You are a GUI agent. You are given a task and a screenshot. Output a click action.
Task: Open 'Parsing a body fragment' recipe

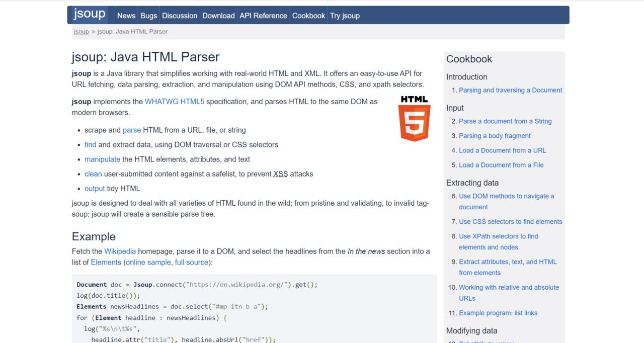(495, 136)
